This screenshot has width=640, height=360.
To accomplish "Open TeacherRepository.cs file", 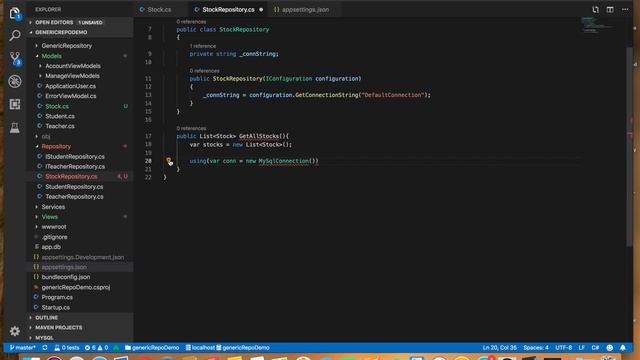I will 74,197.
